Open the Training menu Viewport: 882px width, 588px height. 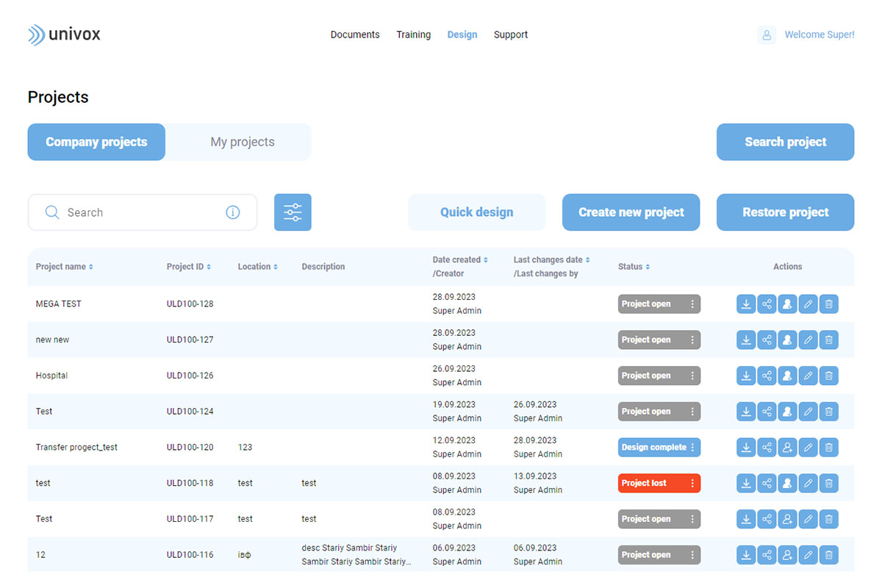[x=414, y=35]
